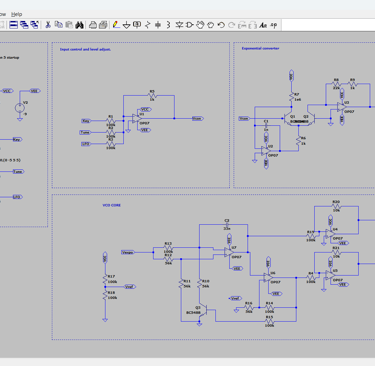Select the Drag closed-hand tool
Image resolution: width=375 pixels, height=366 pixels.
pos(210,25)
